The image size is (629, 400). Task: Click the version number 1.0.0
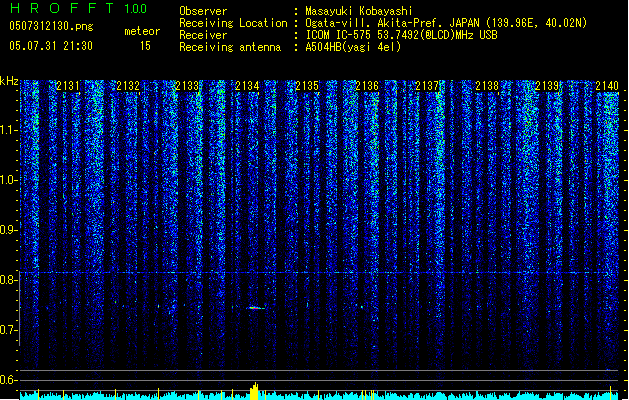pyautogui.click(x=136, y=9)
